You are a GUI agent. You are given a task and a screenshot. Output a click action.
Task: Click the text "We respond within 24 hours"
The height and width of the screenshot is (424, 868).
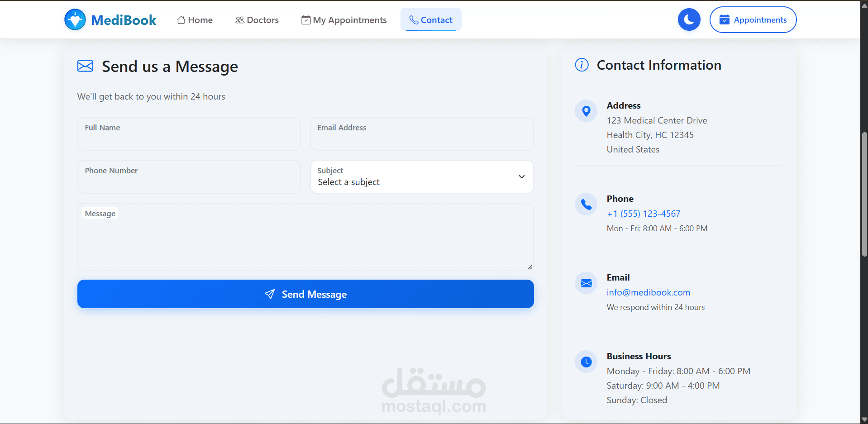(x=656, y=307)
